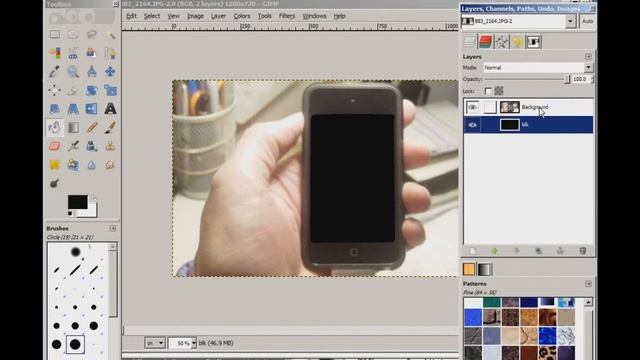Click the layer Opacity slider
The height and width of the screenshot is (360, 640).
point(527,79)
